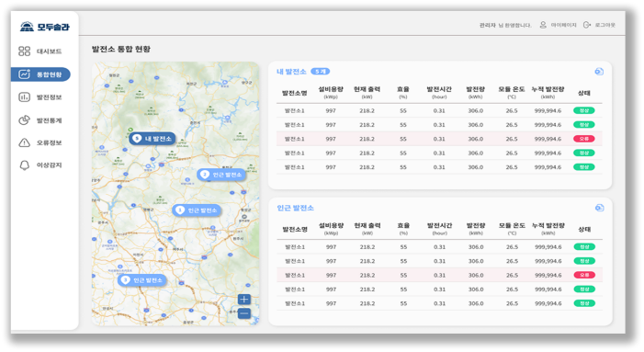Click 발전소명 header in 인근 발전소 table
The width and height of the screenshot is (644, 352).
[295, 230]
